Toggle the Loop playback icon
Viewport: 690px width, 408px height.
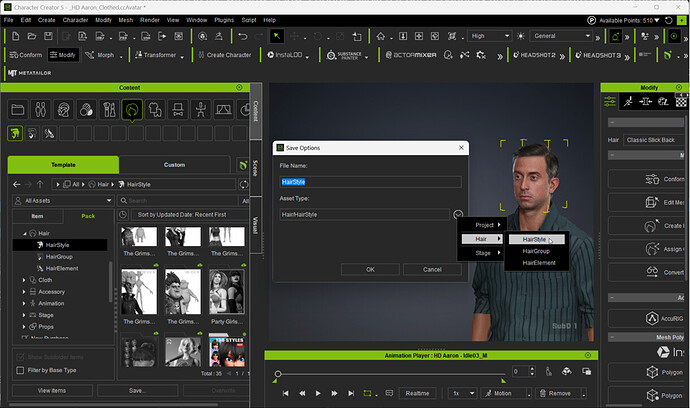[x=367, y=393]
